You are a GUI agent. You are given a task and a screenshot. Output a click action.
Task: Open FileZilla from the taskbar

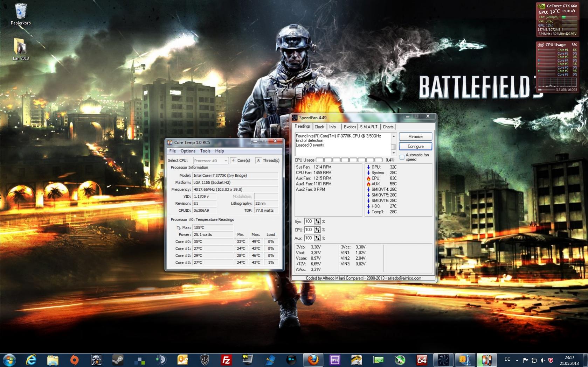(x=226, y=360)
